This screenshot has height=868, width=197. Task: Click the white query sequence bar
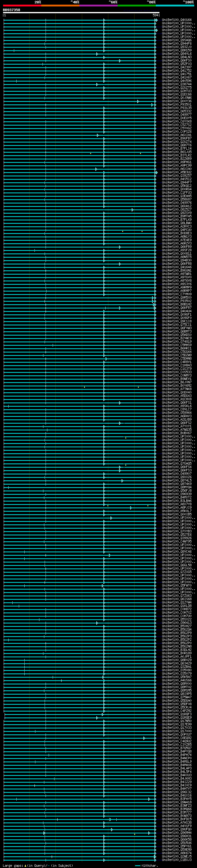coord(81,13)
